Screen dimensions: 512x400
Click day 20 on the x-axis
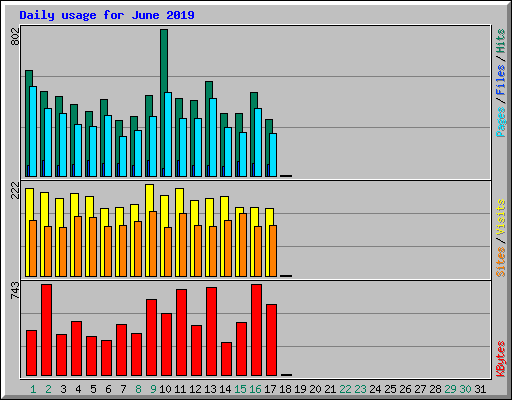(x=315, y=389)
